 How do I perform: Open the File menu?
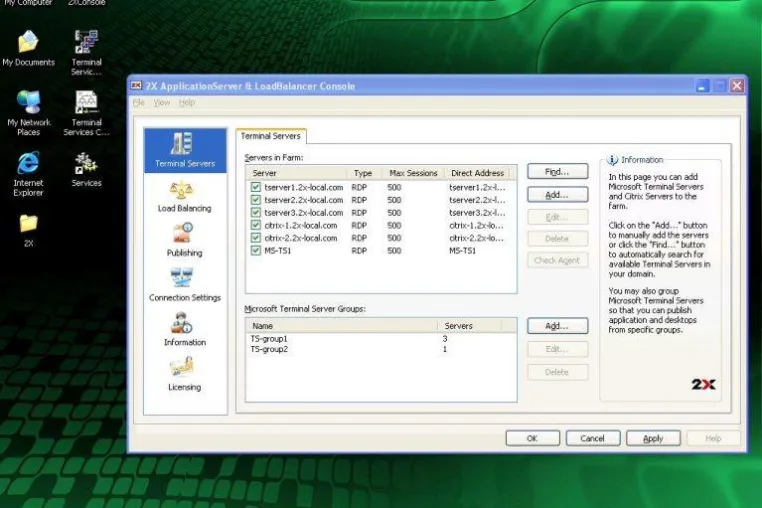tap(139, 103)
